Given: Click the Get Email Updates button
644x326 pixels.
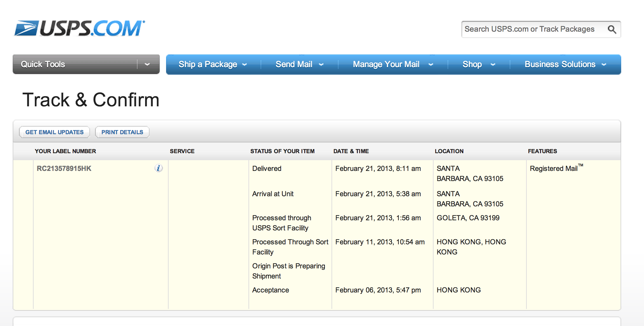Looking at the screenshot, I should coord(55,132).
